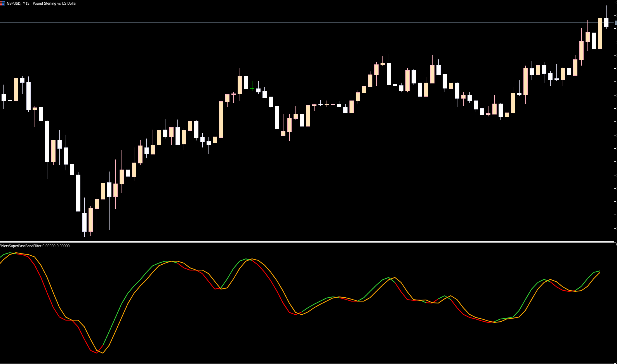Click the EhlersSuperPassBandFilter indicator label
The image size is (617, 364).
pos(35,246)
